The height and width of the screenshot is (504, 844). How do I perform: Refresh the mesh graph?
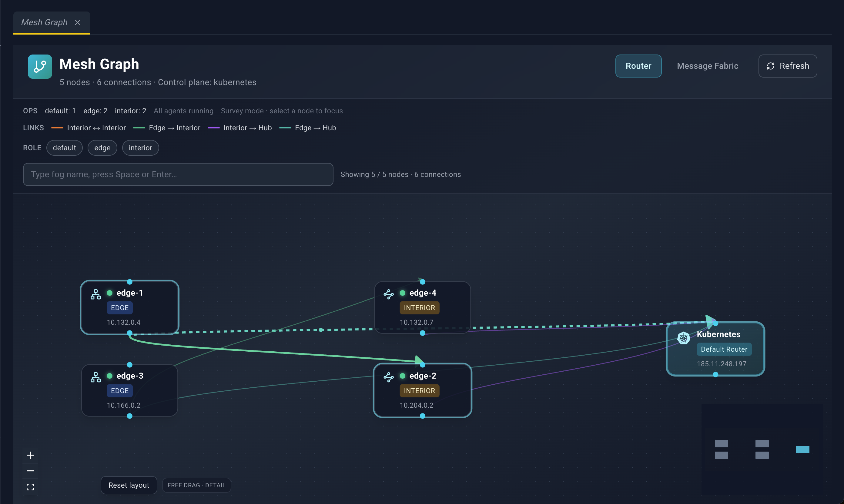(788, 66)
